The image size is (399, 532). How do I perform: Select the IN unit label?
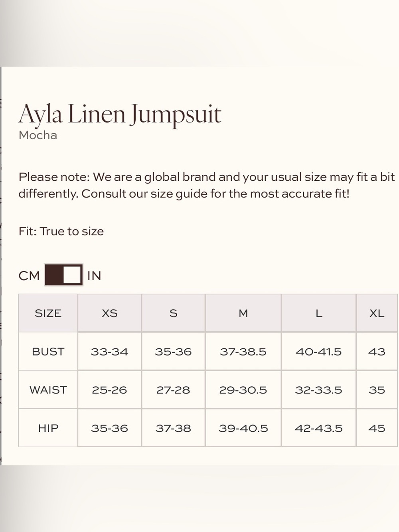point(94,276)
